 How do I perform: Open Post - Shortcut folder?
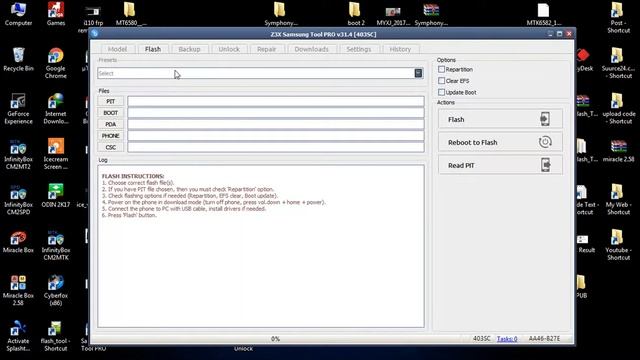click(x=618, y=17)
